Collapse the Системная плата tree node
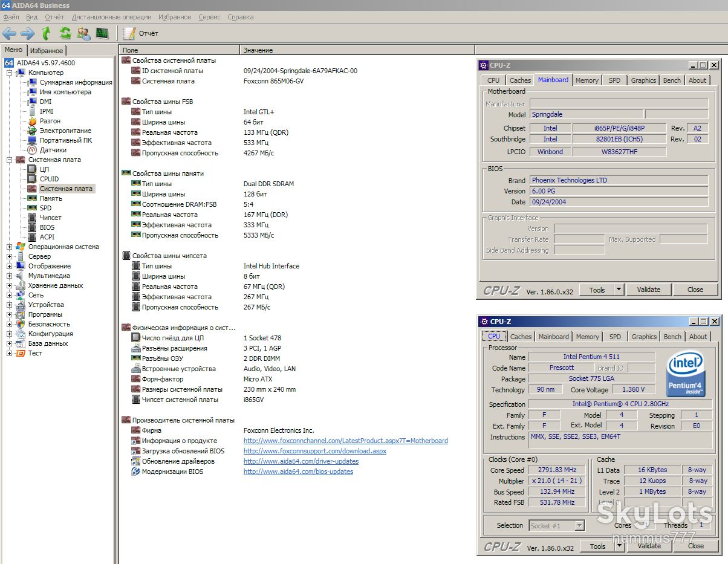 [10, 160]
